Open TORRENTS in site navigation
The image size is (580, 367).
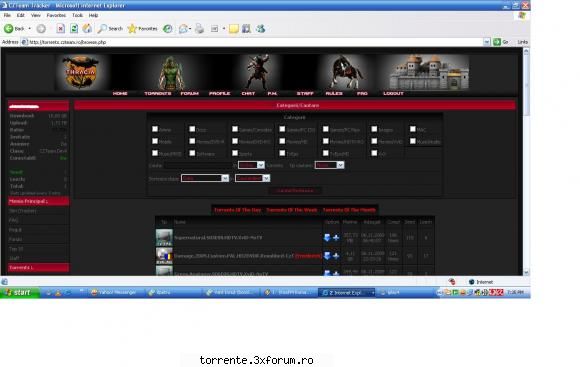click(158, 94)
